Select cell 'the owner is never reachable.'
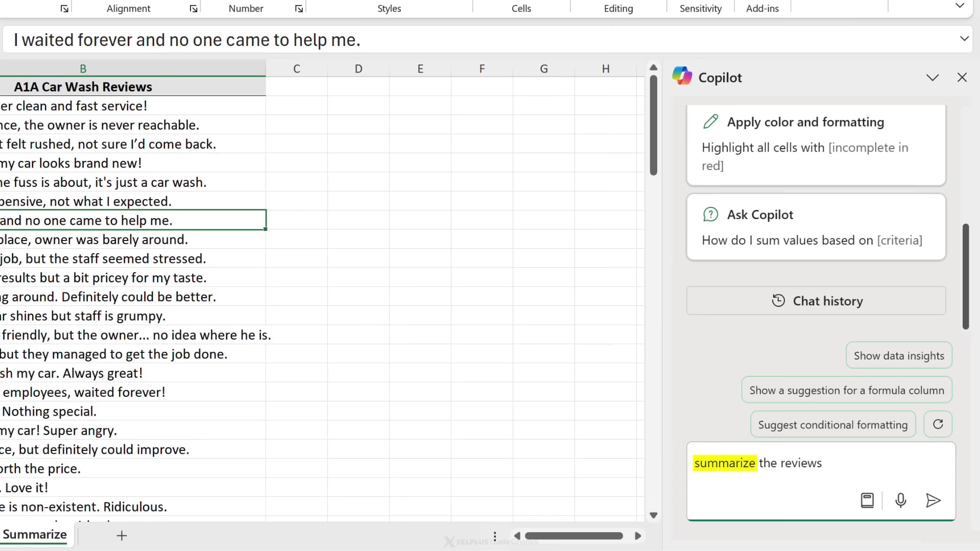 pyautogui.click(x=133, y=125)
